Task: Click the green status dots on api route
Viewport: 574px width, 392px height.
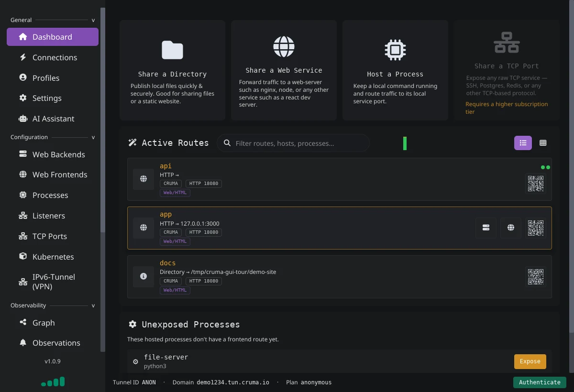Action: pos(545,167)
